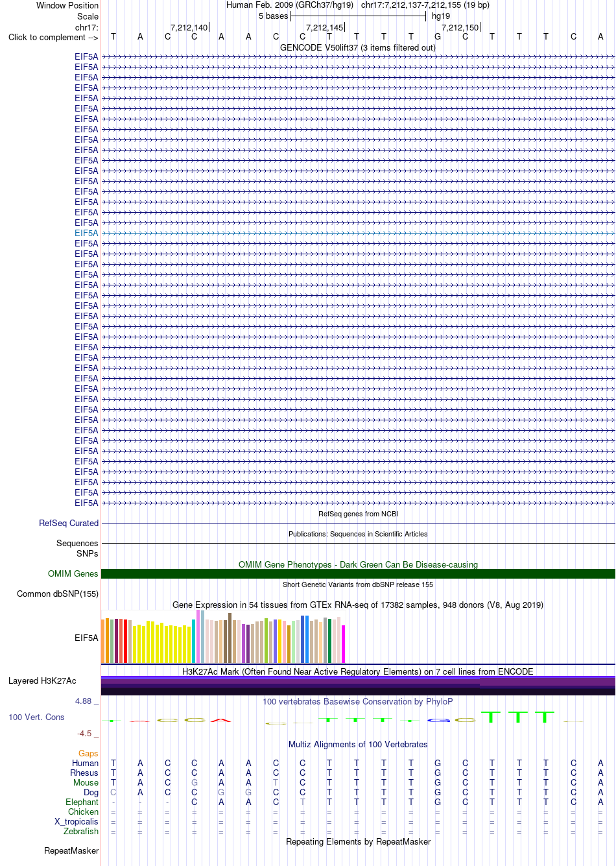Screen dimensions: 616x866
Task: Open the 'RefSeq Curated' track label
Action: pos(69,523)
